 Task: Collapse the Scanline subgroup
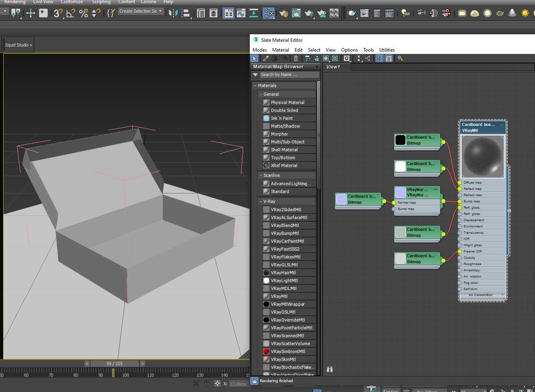tap(261, 175)
